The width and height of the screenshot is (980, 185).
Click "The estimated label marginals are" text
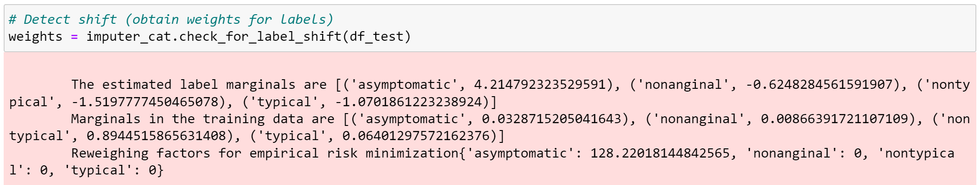point(199,85)
